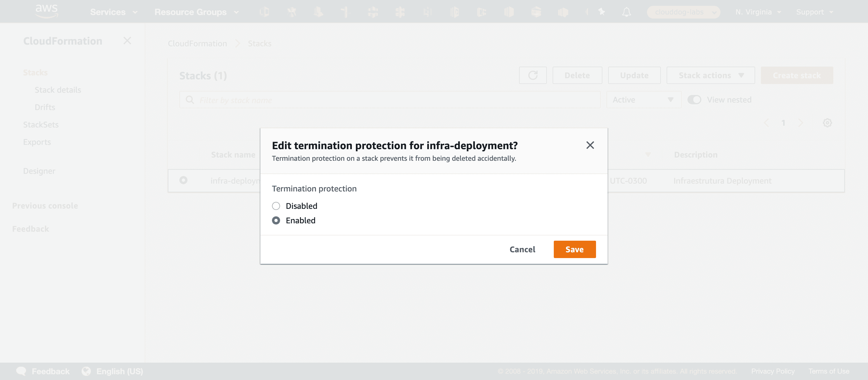Close the CloudFormation side panel

click(127, 41)
